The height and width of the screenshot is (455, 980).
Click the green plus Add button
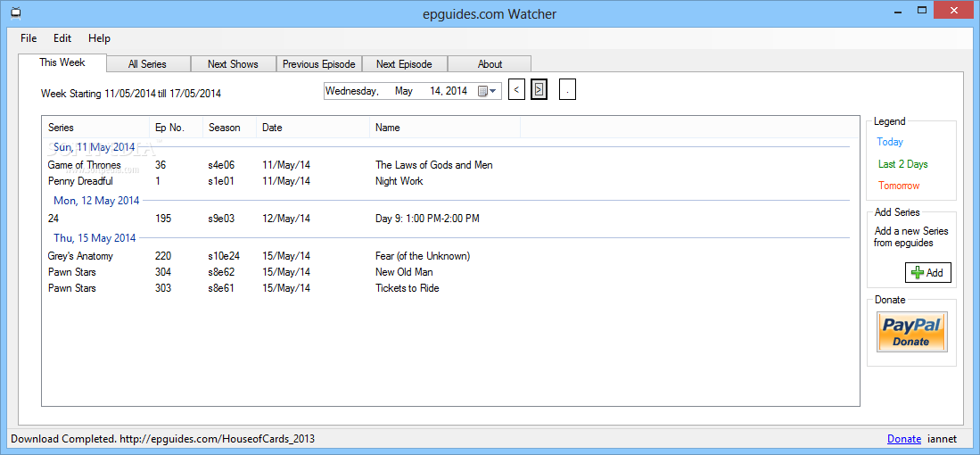point(927,272)
